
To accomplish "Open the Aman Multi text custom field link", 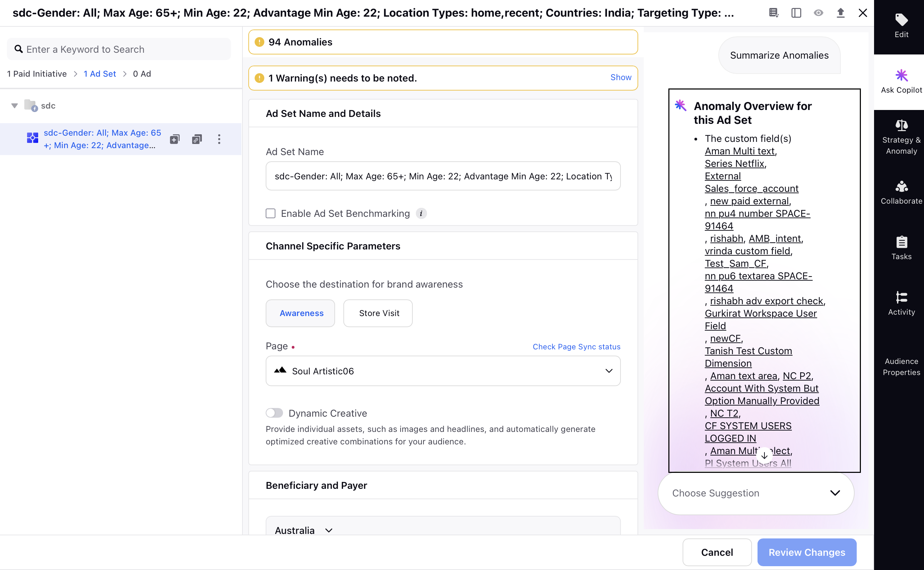I will click(x=740, y=151).
